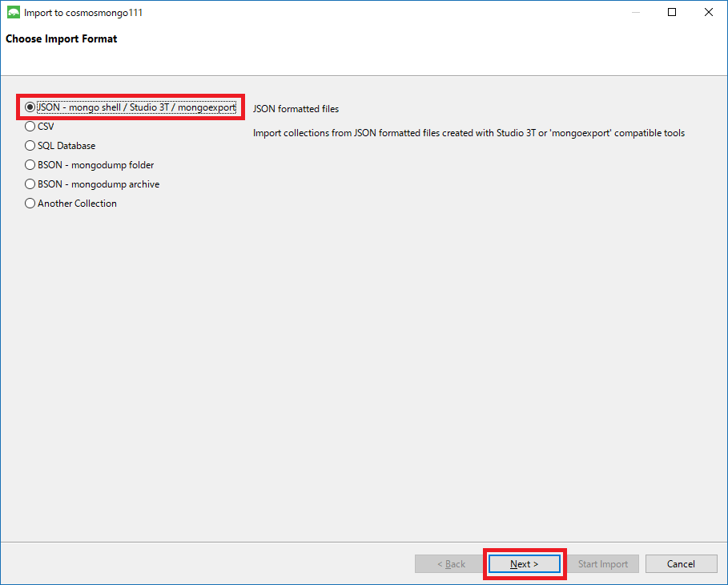Click the 'Choose Import Format' heading
The width and height of the screenshot is (728, 585).
pyautogui.click(x=62, y=38)
